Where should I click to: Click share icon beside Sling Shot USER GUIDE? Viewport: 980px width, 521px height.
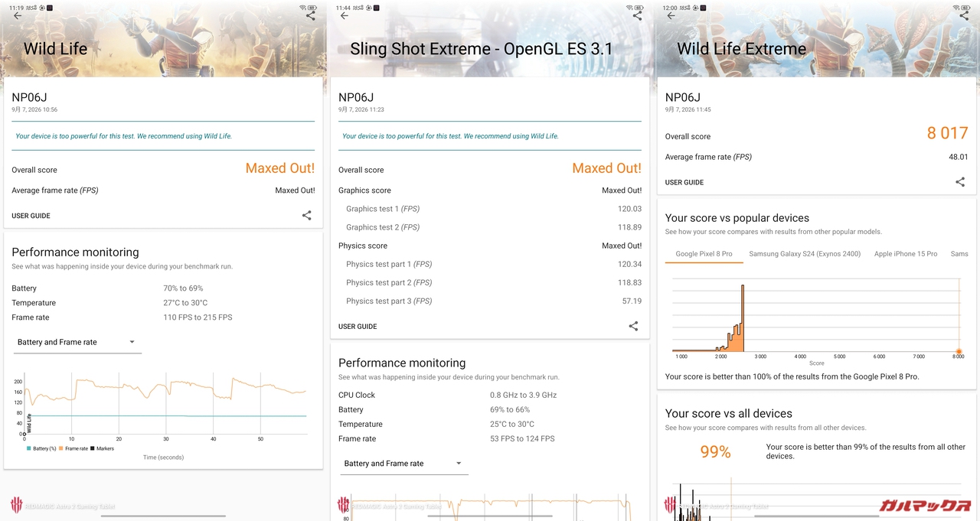click(x=633, y=326)
